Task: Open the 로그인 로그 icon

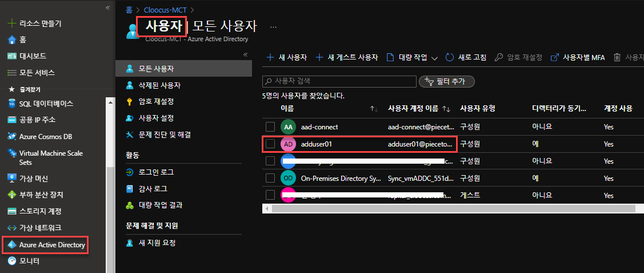Action: [130, 172]
